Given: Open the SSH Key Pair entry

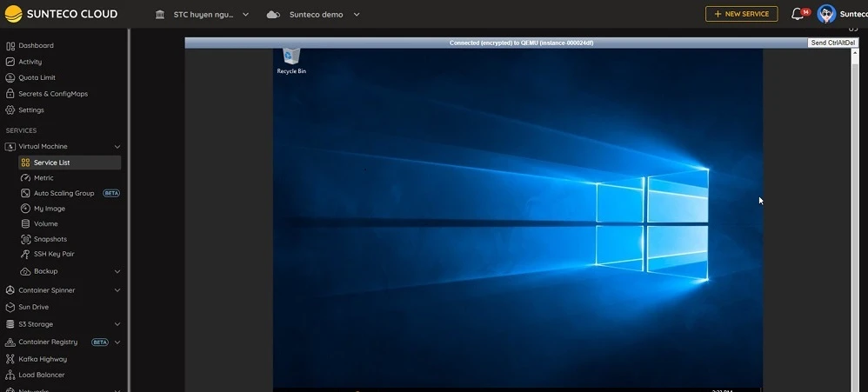Looking at the screenshot, I should (x=54, y=255).
